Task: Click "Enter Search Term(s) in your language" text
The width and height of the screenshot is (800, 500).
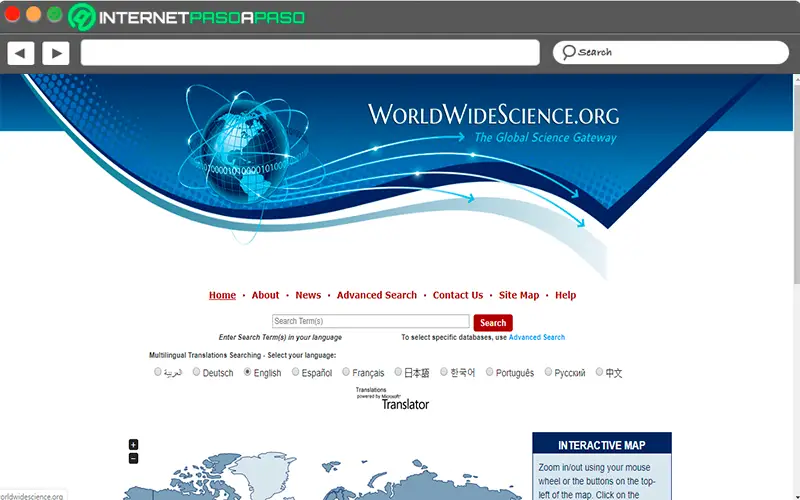Action: 280,337
